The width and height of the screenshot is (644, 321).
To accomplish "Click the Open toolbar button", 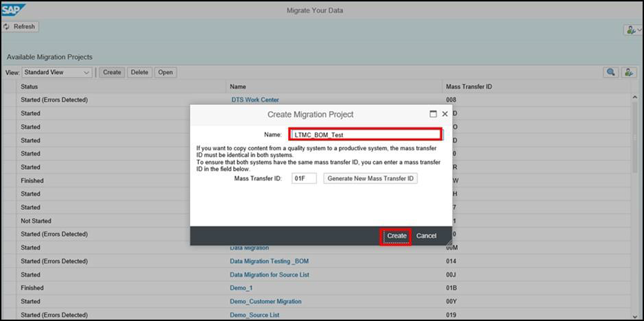I will (x=165, y=72).
